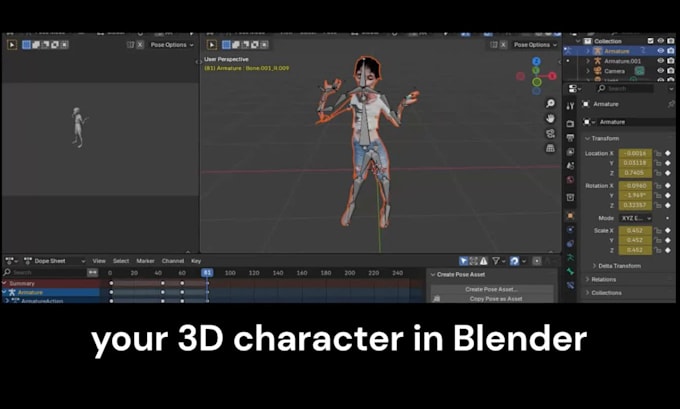Hide Armature with its eye icon in outliner
680x409 pixels.
point(660,51)
